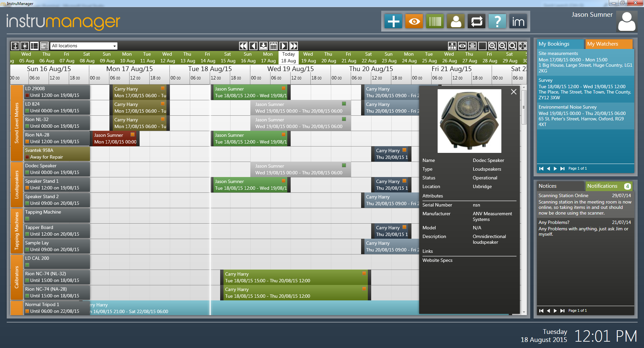
Task: Open the Website Specs link
Action: coord(437,260)
